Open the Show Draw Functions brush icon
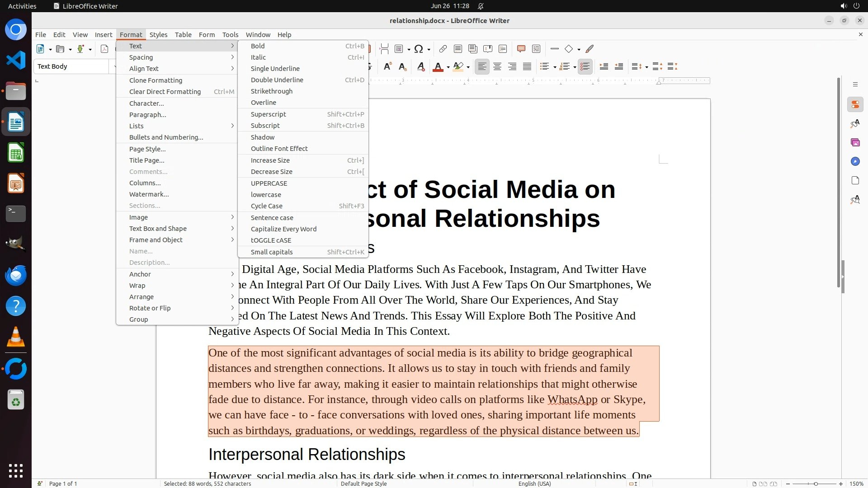 [590, 49]
